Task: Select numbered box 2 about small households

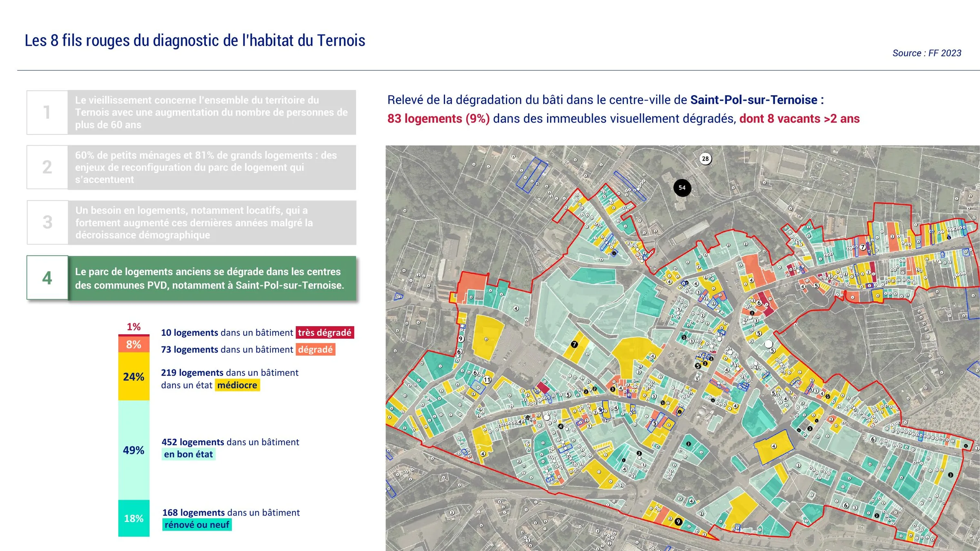Action: pyautogui.click(x=191, y=167)
